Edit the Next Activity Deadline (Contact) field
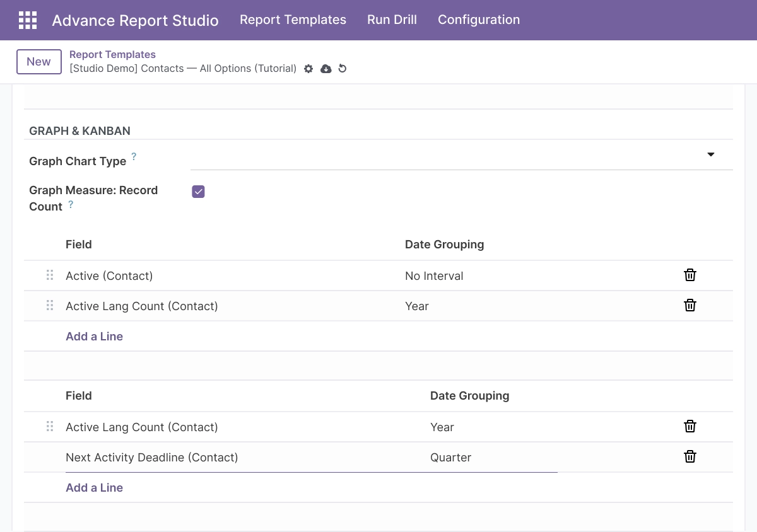 [151, 458]
